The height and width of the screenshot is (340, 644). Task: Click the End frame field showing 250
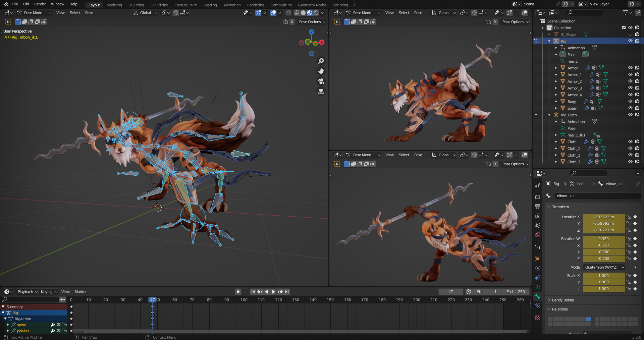click(516, 292)
